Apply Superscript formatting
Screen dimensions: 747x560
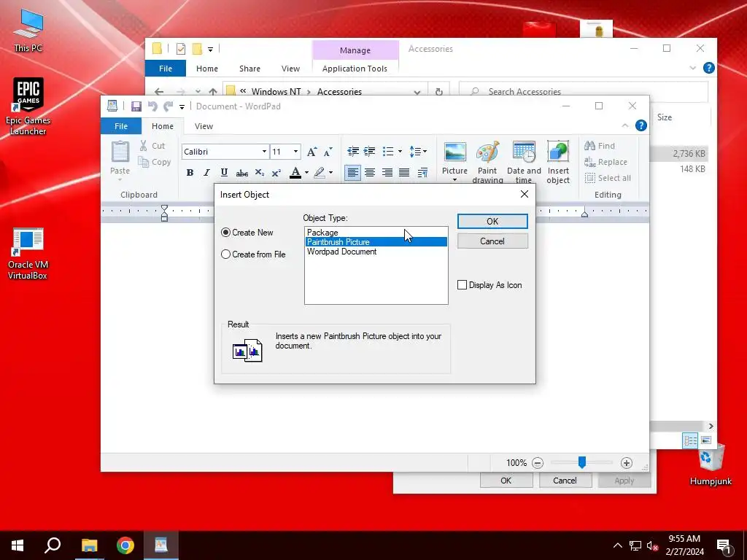pyautogui.click(x=276, y=172)
